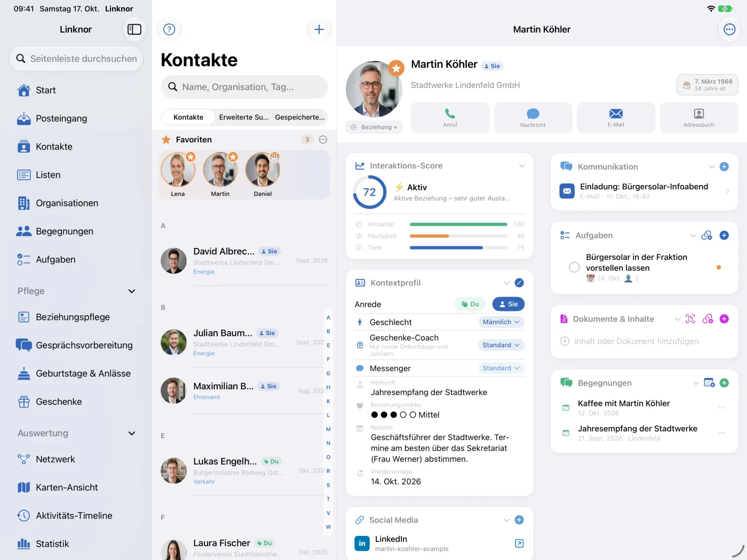Edit the Kontextprofil with pencil icon

point(519,283)
